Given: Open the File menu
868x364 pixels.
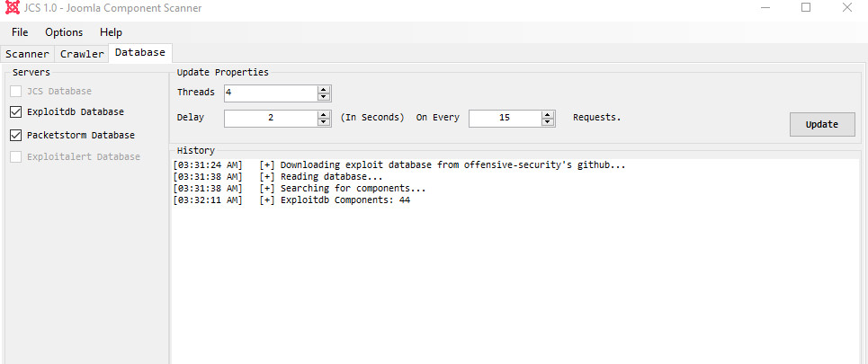Looking at the screenshot, I should [x=20, y=32].
